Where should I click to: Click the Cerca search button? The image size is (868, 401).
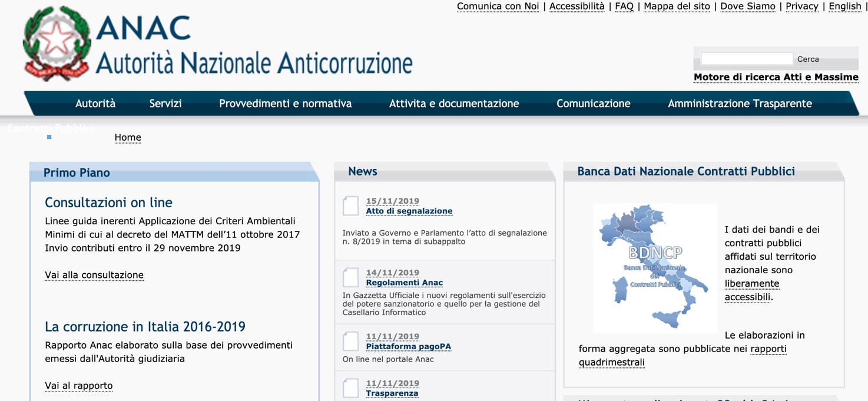coord(808,59)
